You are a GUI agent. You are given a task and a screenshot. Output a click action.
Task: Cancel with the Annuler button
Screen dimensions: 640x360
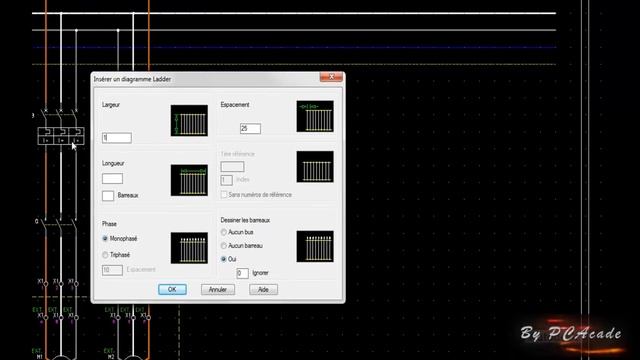(x=218, y=289)
